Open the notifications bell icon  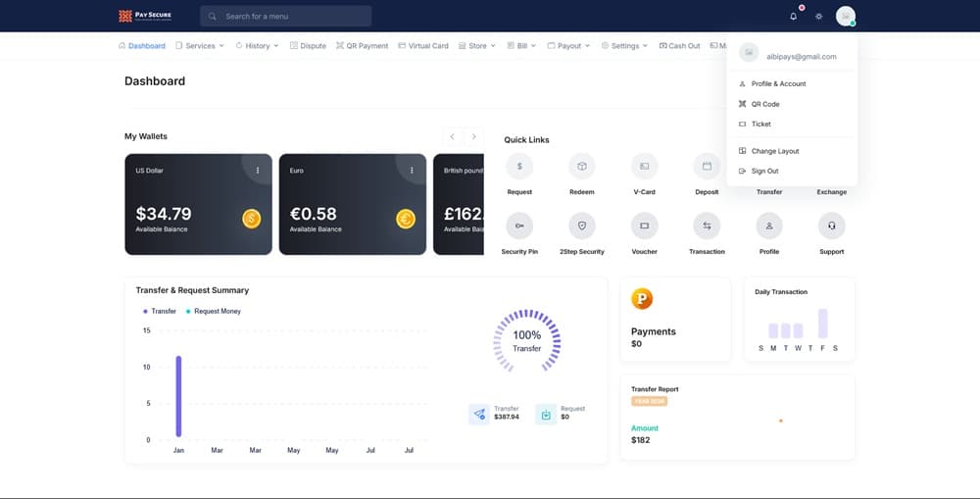[x=794, y=17]
